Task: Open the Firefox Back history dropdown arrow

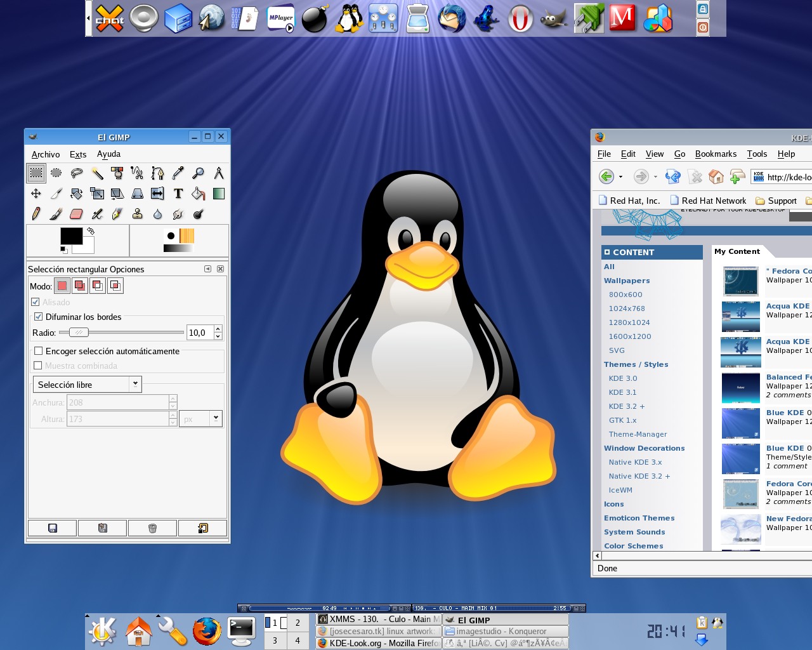Action: click(620, 177)
